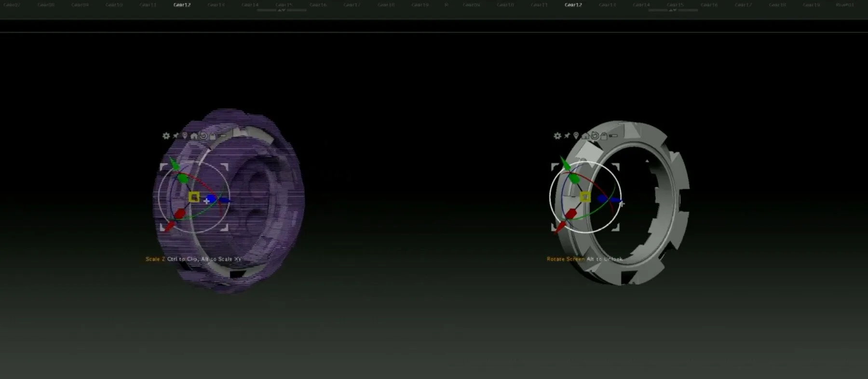Open gizmo customize gear in right viewport
868x379 pixels.
click(x=557, y=136)
